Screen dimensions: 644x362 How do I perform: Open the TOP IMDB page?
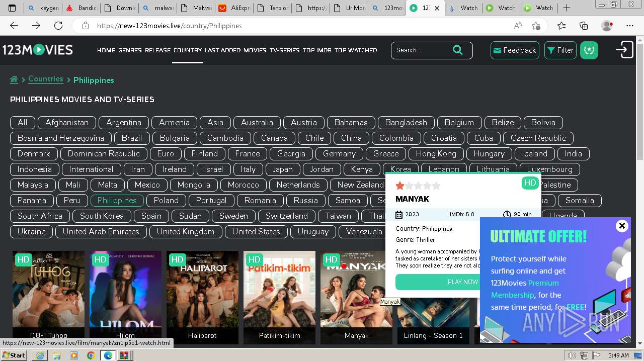tap(317, 50)
